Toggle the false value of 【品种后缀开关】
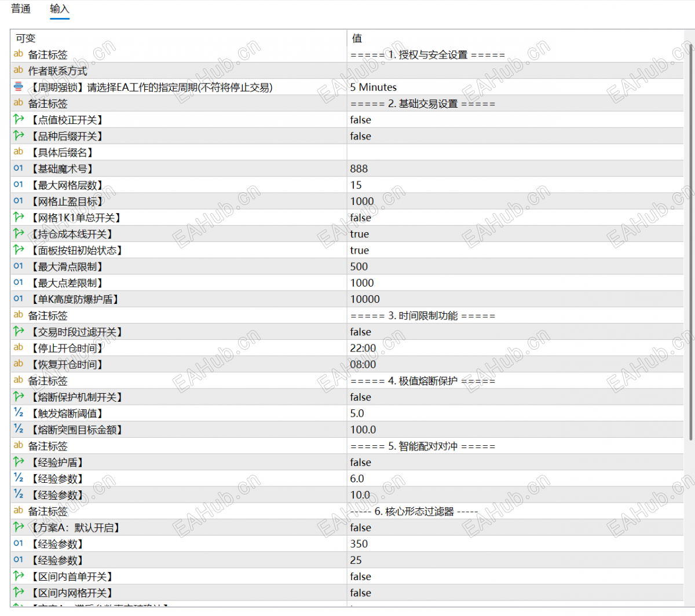This screenshot has height=616, width=695. 360,136
